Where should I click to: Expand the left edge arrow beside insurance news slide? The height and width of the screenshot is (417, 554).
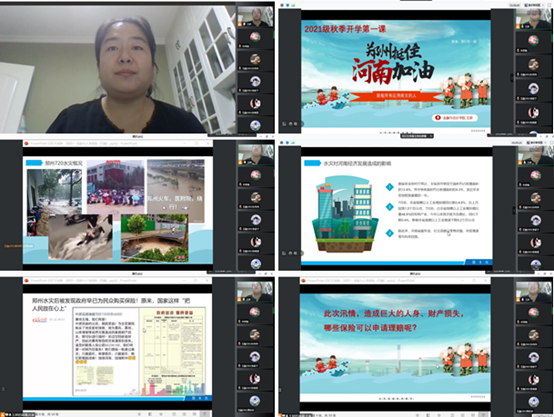tap(3, 389)
